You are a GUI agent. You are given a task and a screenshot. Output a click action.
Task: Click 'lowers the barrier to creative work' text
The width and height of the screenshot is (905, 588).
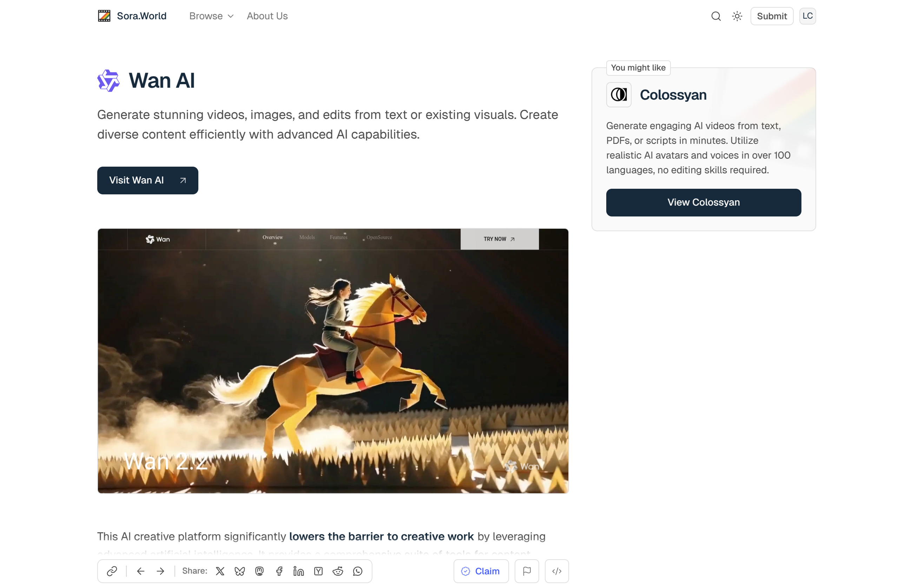(381, 536)
